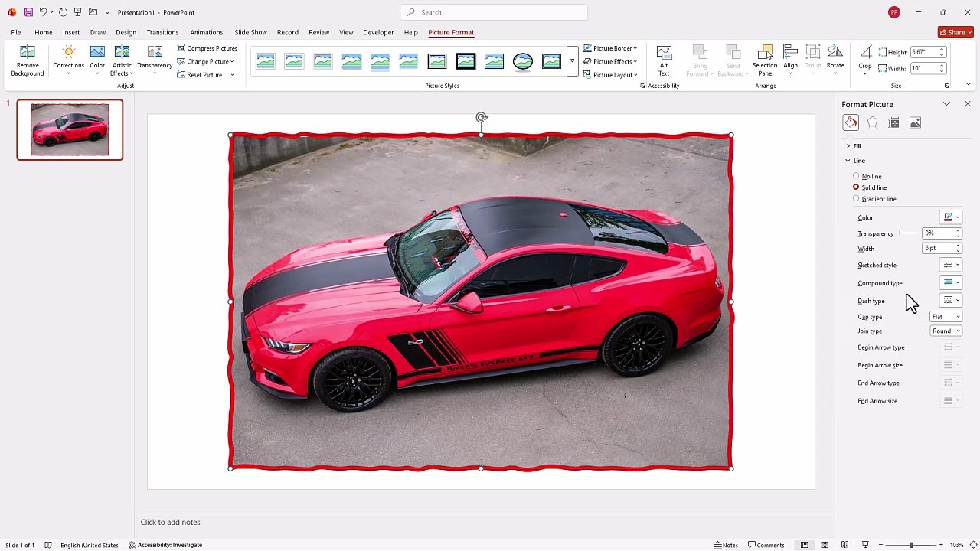Switch to the Home tab
This screenshot has width=980, height=551.
click(43, 32)
